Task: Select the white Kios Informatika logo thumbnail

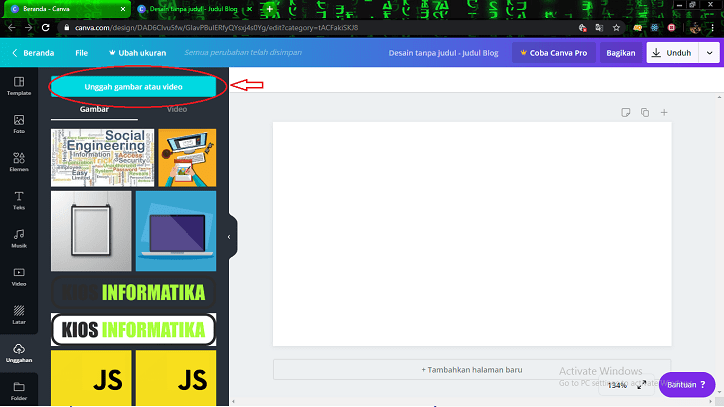Action: point(133,329)
